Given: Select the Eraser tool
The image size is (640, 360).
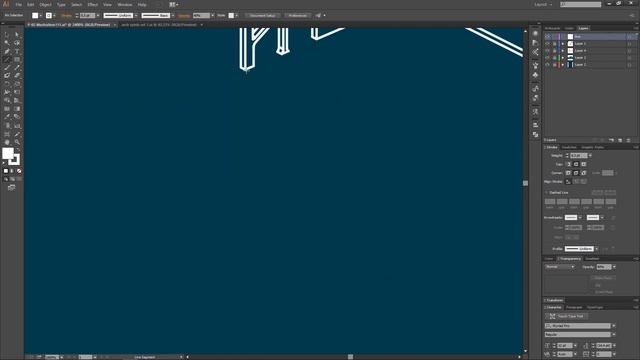Looking at the screenshot, I should [17, 76].
